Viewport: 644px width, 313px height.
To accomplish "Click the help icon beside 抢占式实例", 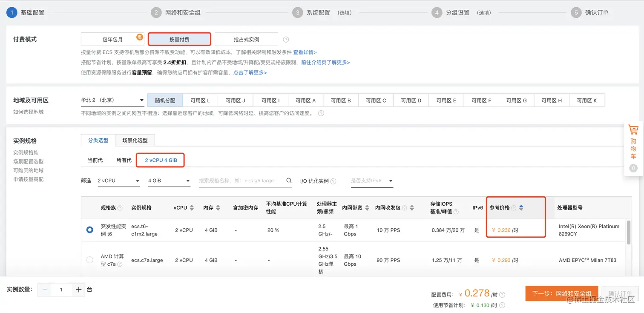I will (x=286, y=40).
